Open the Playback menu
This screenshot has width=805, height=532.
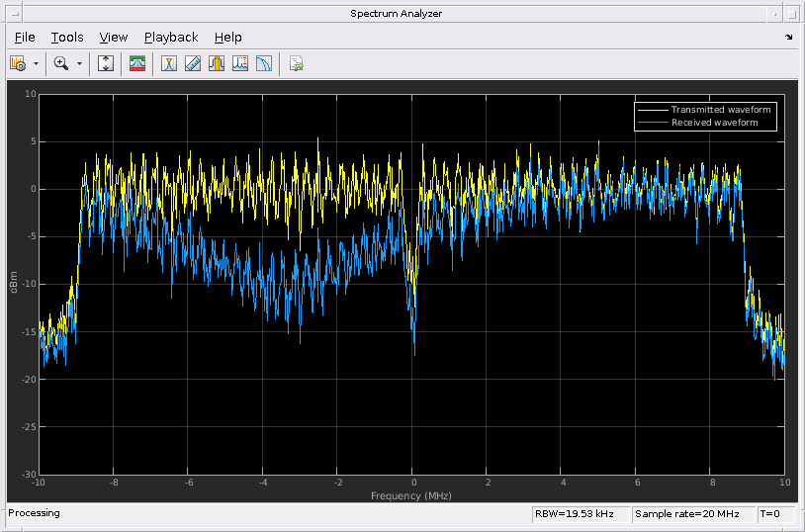pos(171,38)
